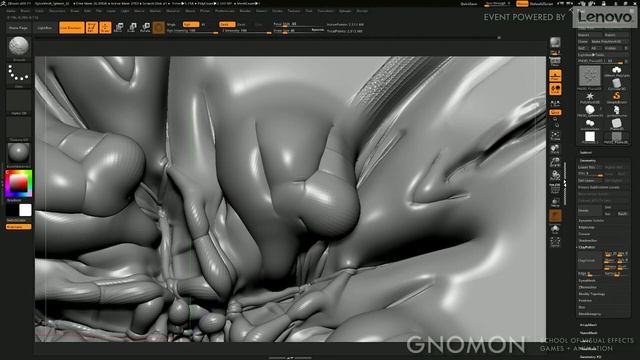Open the Texture selector on left shelf
The width and height of the screenshot is (640, 360).
point(18,127)
